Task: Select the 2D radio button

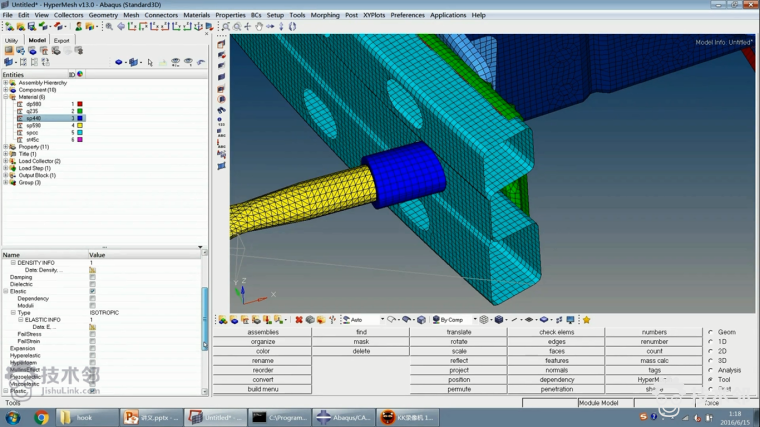Action: 711,351
